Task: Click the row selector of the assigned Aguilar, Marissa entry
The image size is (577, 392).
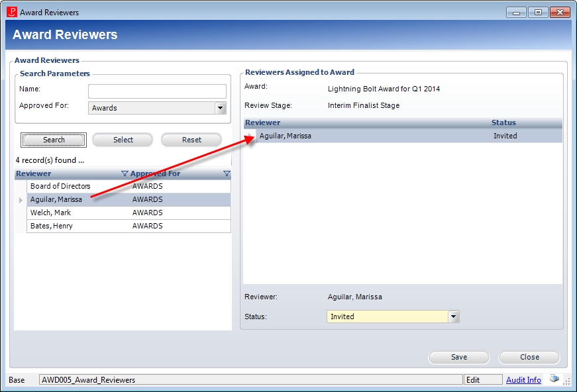Action: point(250,136)
